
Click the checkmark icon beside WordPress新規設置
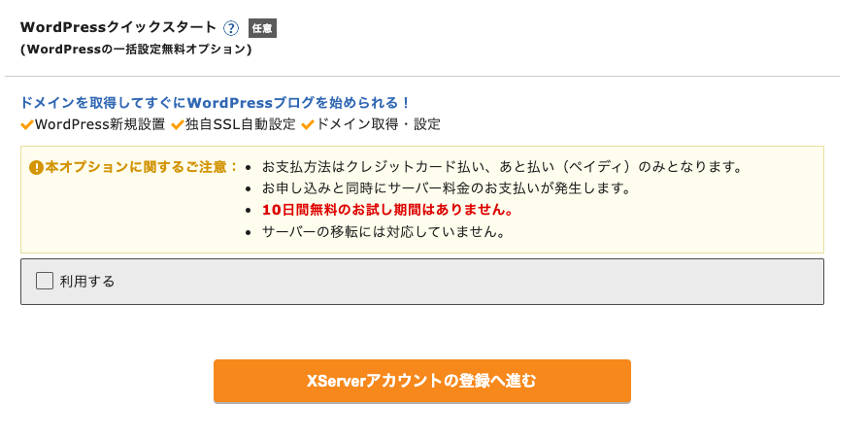click(x=27, y=124)
